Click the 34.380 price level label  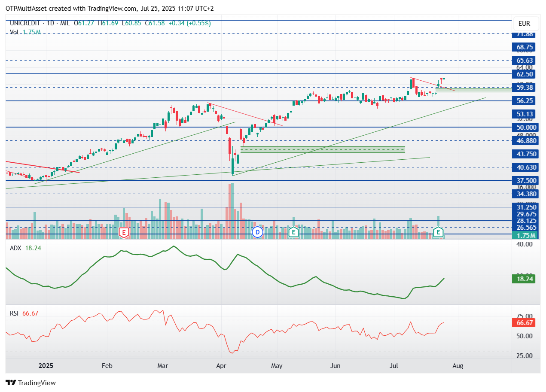coord(526,194)
